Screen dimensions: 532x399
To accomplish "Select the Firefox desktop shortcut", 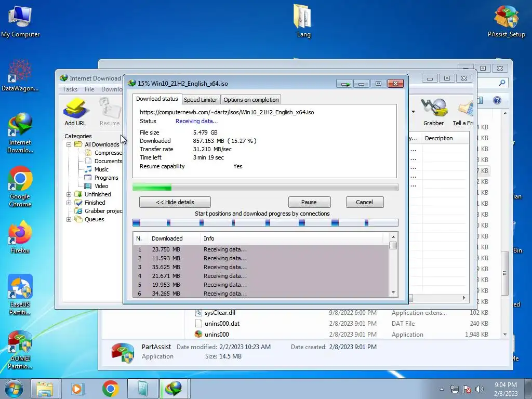I will tap(20, 237).
